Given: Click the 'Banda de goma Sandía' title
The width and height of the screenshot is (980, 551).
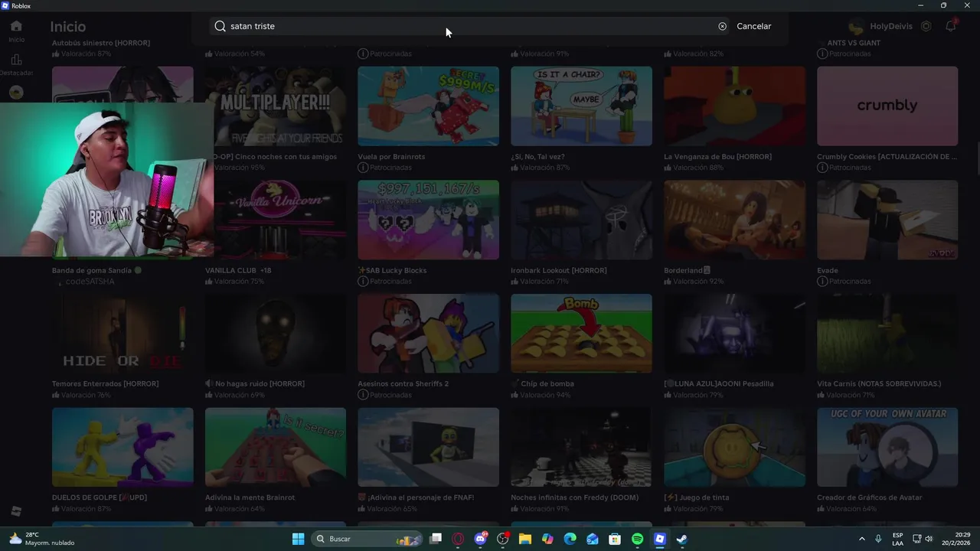Looking at the screenshot, I should [96, 270].
